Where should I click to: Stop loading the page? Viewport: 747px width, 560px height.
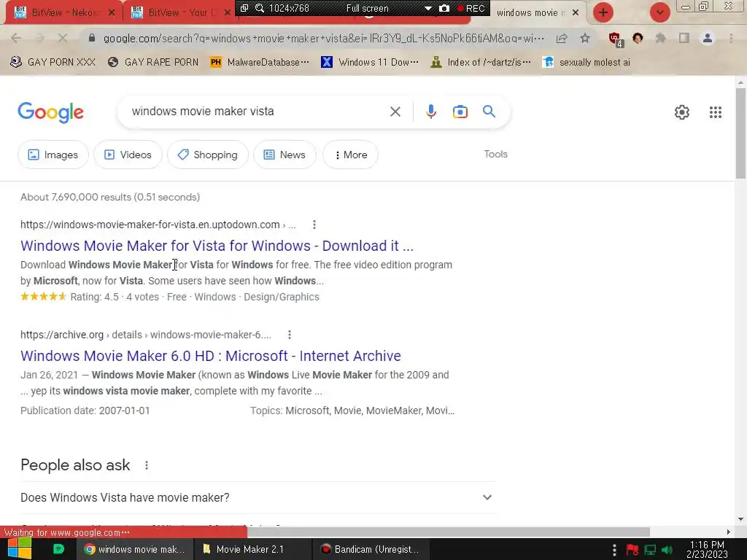[x=63, y=38]
